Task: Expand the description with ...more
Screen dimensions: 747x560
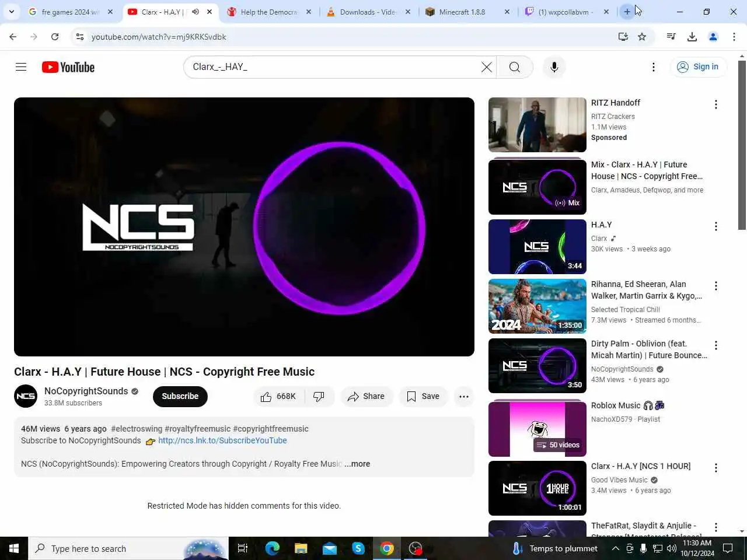Action: tap(357, 464)
